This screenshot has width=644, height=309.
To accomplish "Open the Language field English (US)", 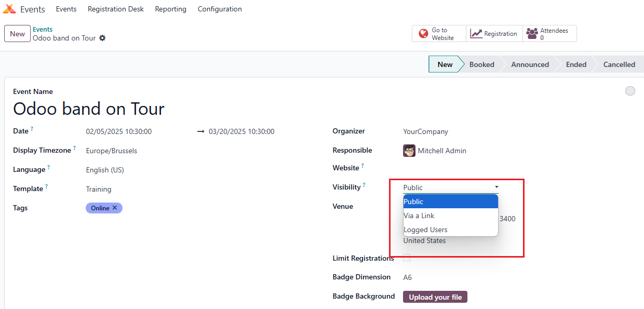I will 105,170.
